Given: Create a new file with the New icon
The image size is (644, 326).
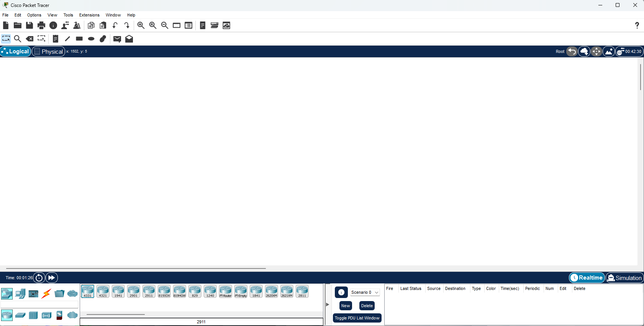Looking at the screenshot, I should point(6,25).
